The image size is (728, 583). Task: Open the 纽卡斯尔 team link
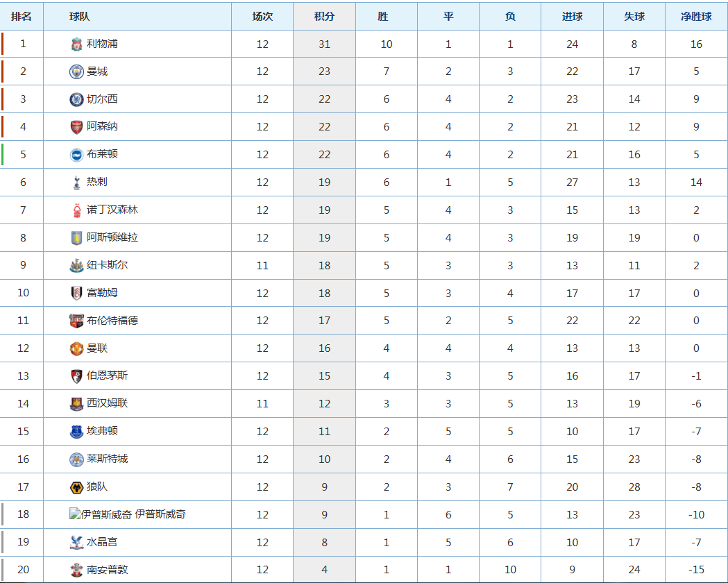(107, 265)
